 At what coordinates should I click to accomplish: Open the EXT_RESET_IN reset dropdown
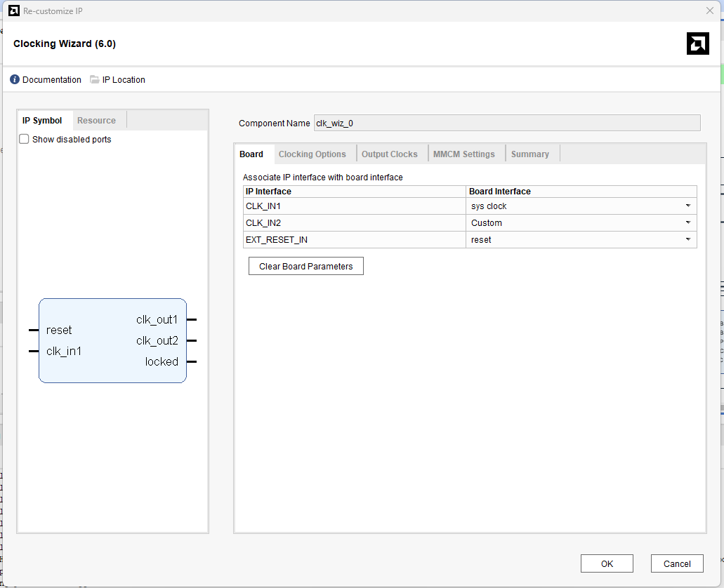pos(687,240)
